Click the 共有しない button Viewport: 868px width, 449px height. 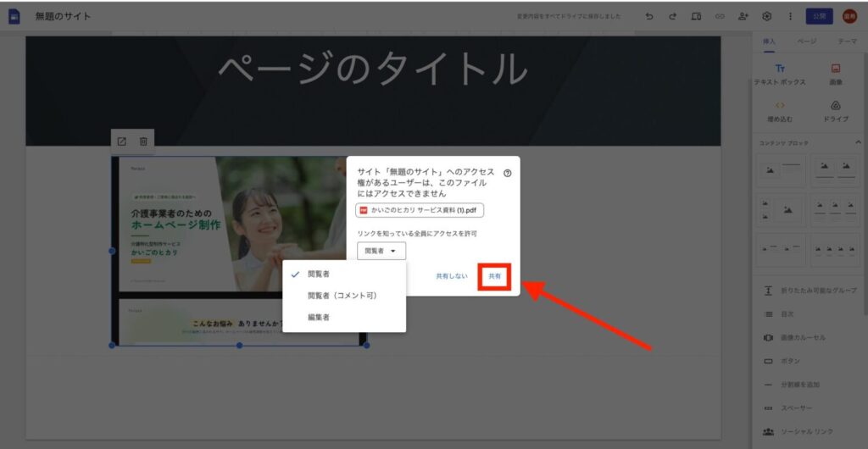tap(452, 276)
